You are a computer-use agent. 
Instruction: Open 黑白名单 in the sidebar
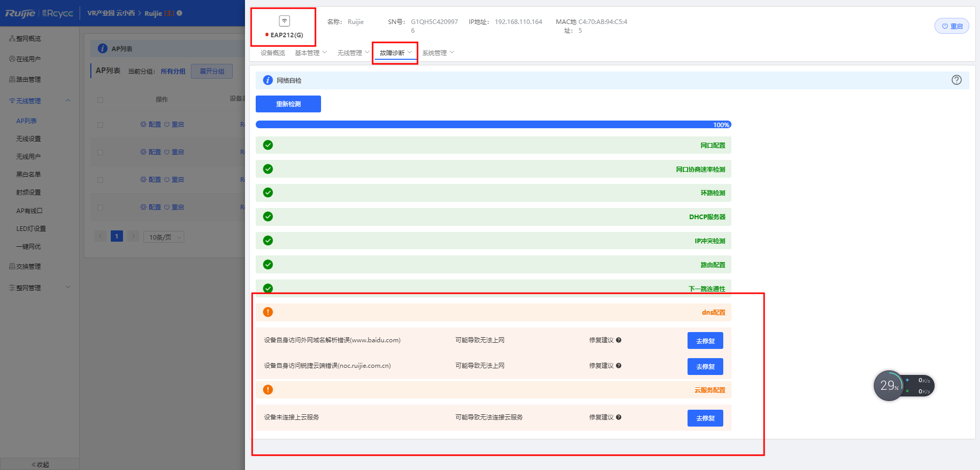coord(29,174)
